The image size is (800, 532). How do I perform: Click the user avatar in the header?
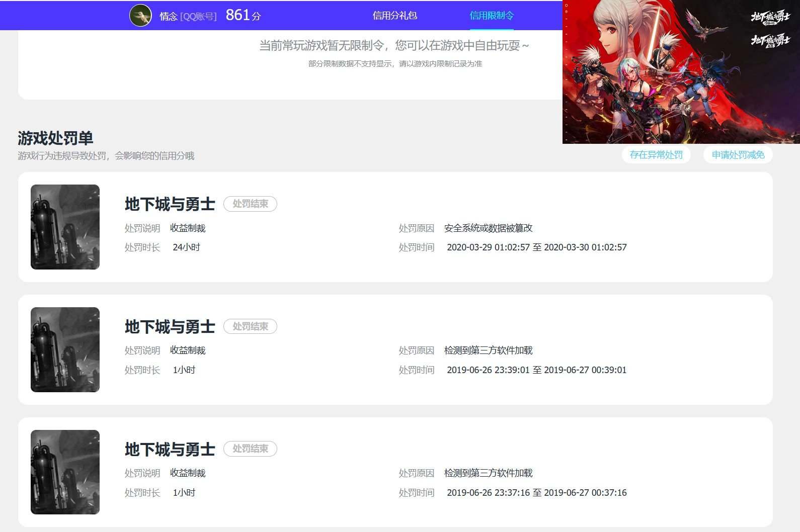pyautogui.click(x=140, y=16)
